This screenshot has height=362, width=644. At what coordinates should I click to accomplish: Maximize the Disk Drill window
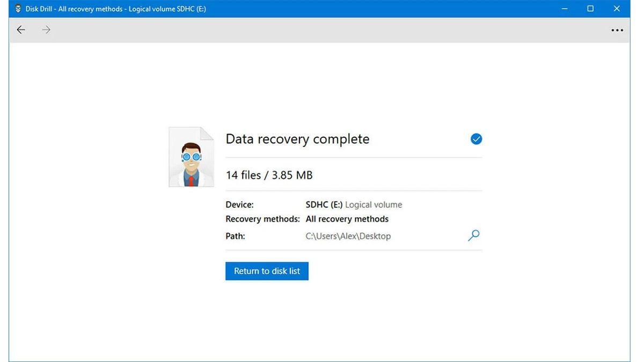[x=590, y=9]
